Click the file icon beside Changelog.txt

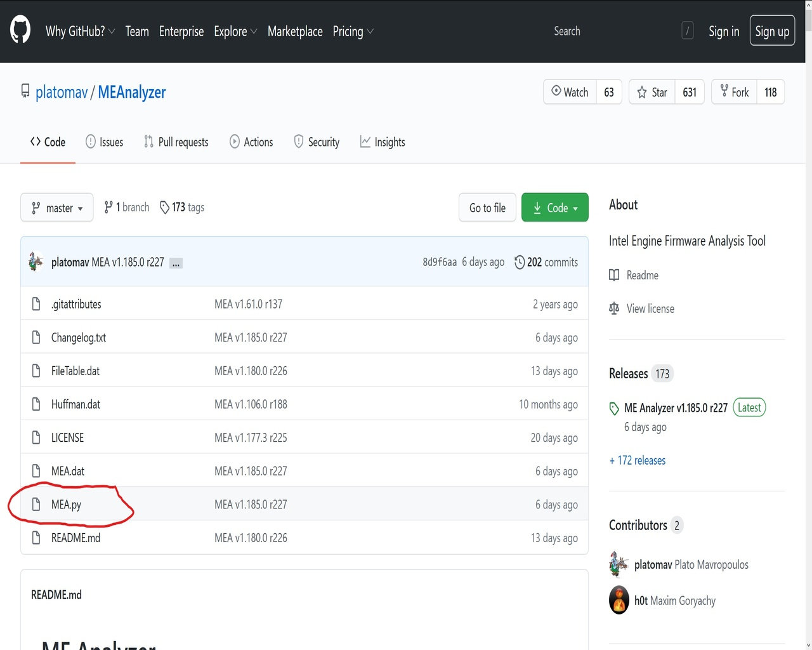(x=36, y=338)
